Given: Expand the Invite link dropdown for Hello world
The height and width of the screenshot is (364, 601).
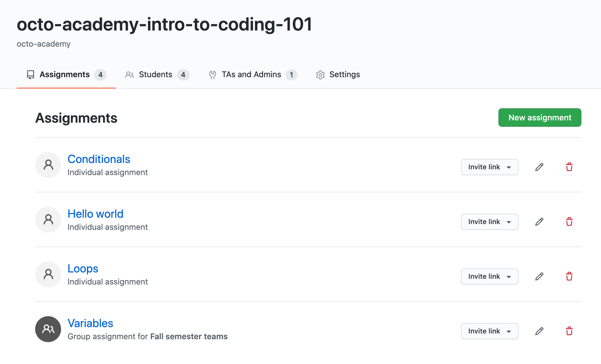Looking at the screenshot, I should pyautogui.click(x=490, y=222).
